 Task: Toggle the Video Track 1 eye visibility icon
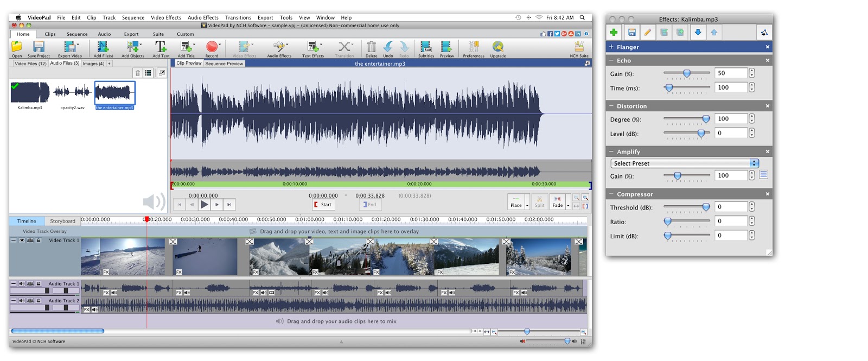(x=22, y=240)
